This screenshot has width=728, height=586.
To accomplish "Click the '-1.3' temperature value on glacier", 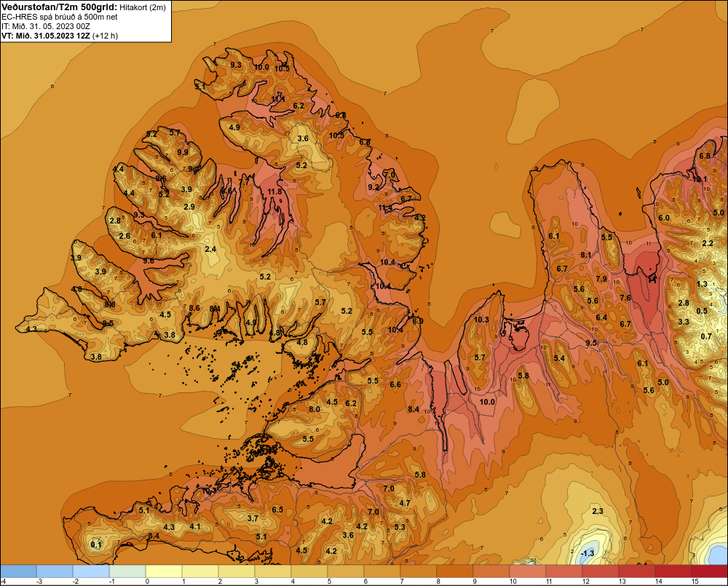I will (x=587, y=553).
